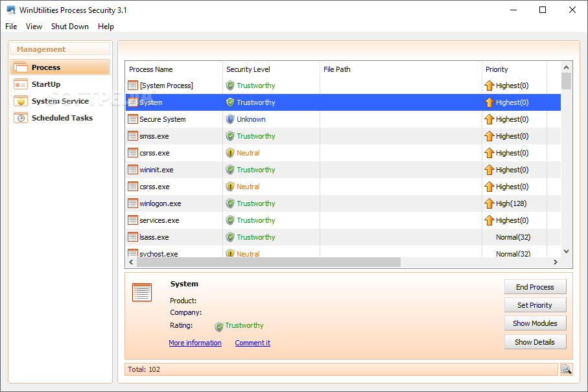The image size is (588, 392).
Task: Click the Management panel header
Action: point(60,49)
